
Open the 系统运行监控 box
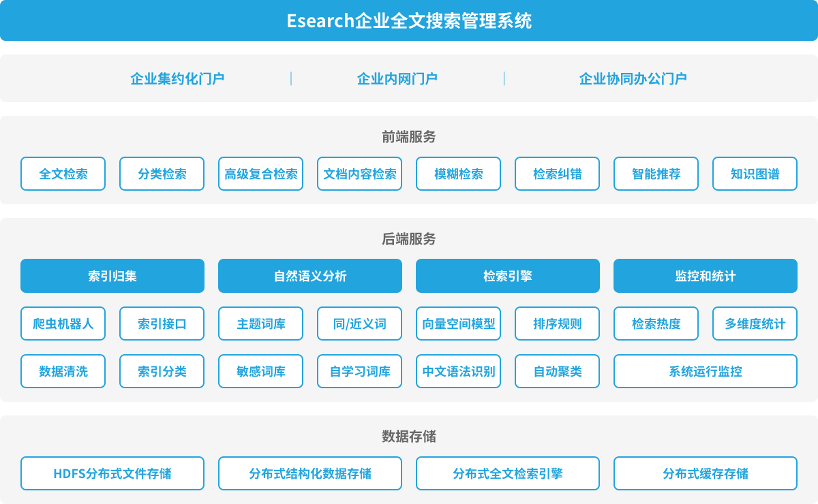click(x=706, y=371)
